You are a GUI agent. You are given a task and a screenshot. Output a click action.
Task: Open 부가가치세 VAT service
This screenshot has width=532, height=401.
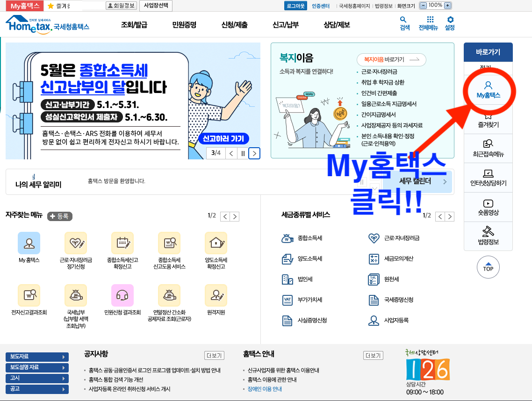coord(302,300)
